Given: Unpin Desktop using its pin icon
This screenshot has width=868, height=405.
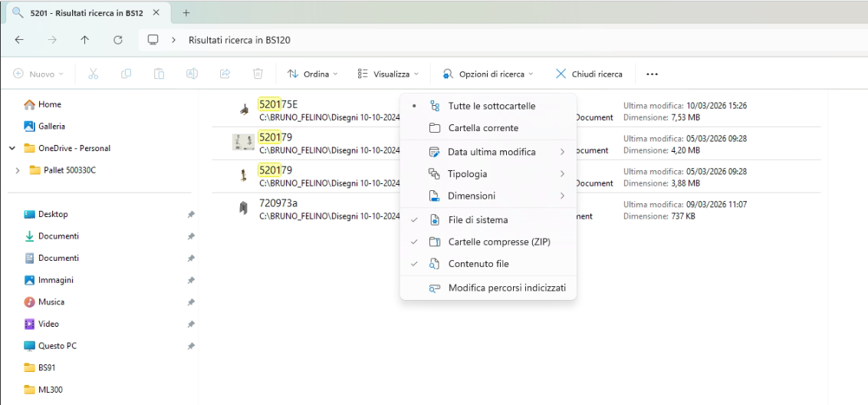Looking at the screenshot, I should 190,215.
